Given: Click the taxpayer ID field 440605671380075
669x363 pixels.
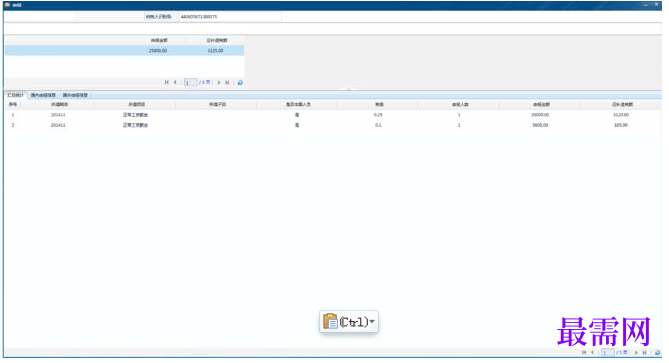Looking at the screenshot, I should [x=230, y=17].
